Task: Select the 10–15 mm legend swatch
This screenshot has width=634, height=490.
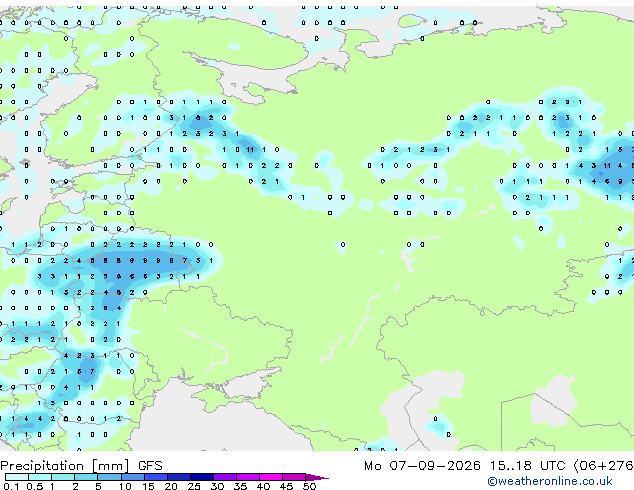Action: [132, 477]
